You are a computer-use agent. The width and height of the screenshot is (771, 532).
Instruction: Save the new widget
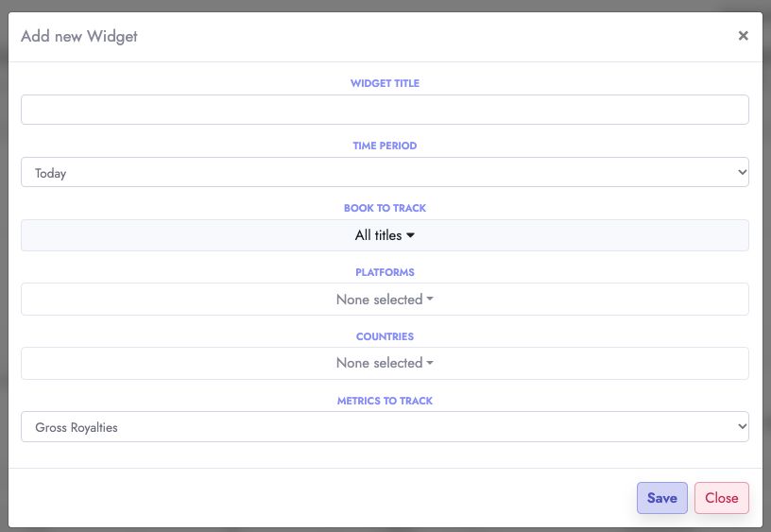tap(661, 498)
